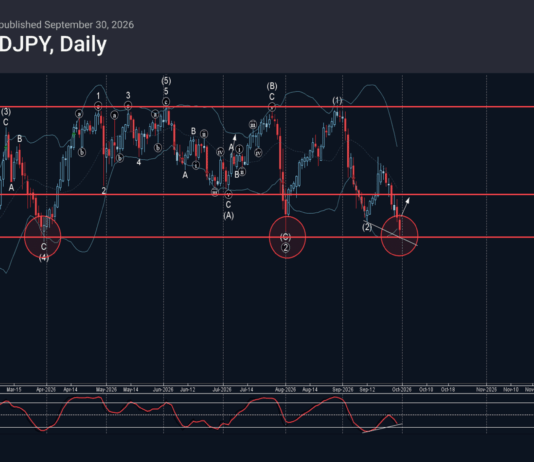Select the 'Oct-10' date axis label
This screenshot has width=534, height=462.
point(426,389)
